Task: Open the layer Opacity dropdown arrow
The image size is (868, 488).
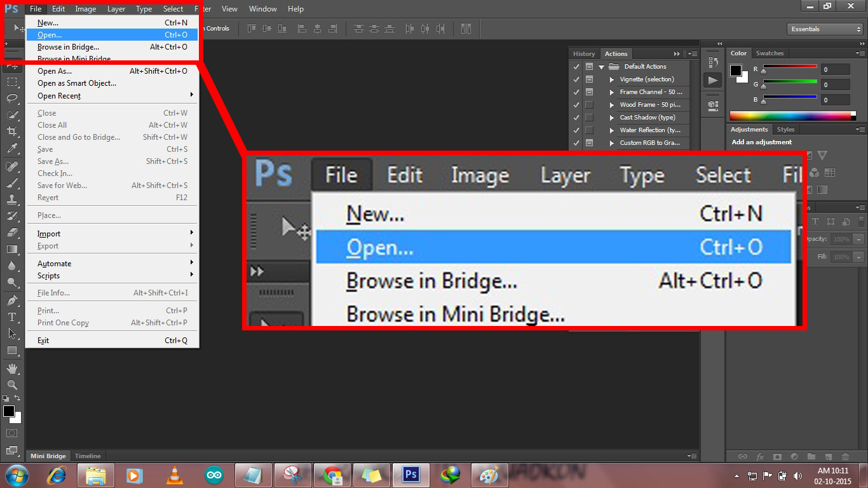Action: click(859, 240)
